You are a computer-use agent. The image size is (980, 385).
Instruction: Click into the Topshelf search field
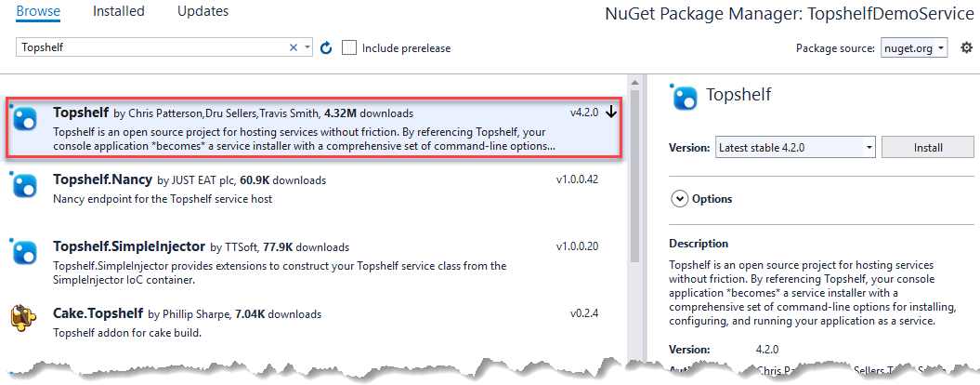coord(153,47)
